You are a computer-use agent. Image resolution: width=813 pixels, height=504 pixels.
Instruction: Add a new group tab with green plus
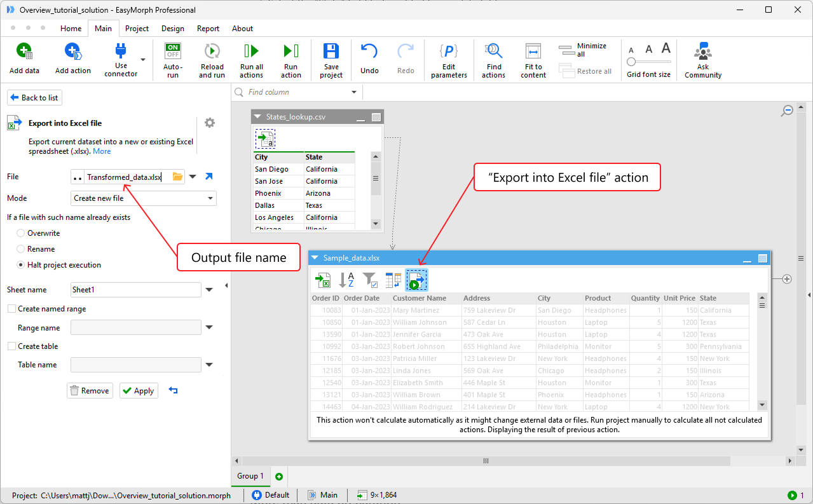[278, 476]
